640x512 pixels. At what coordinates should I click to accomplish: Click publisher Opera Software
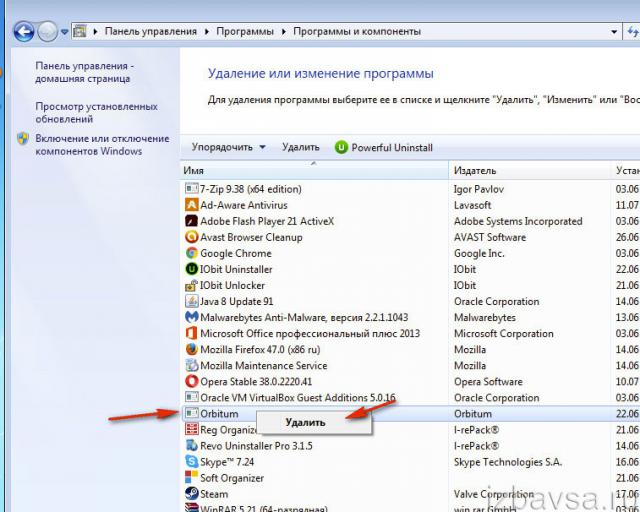[488, 381]
